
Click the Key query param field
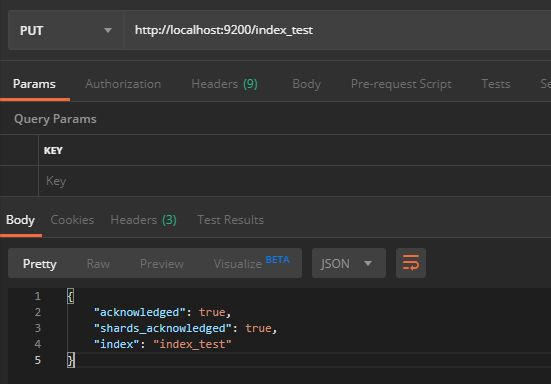click(x=294, y=181)
